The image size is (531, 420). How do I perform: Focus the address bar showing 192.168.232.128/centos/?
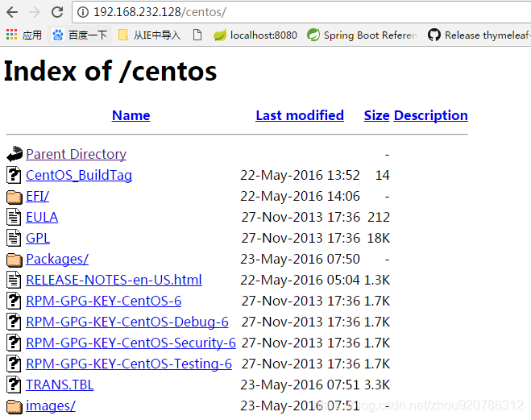pos(301,12)
